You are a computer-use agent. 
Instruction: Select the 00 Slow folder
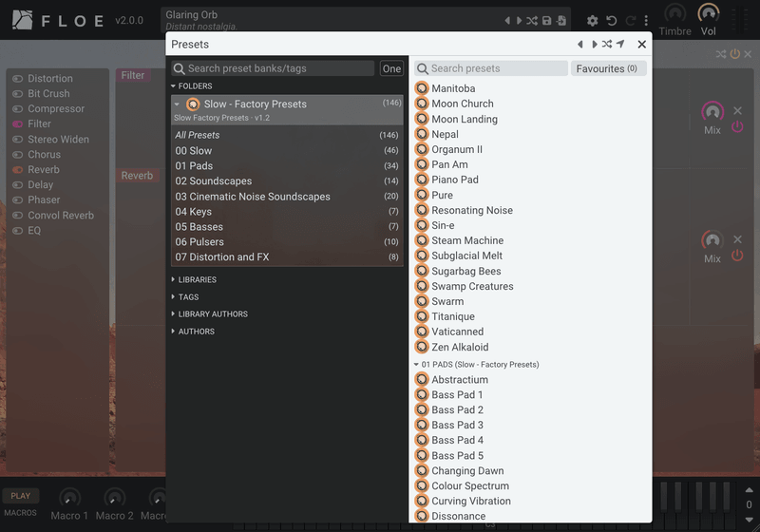pyautogui.click(x=287, y=151)
